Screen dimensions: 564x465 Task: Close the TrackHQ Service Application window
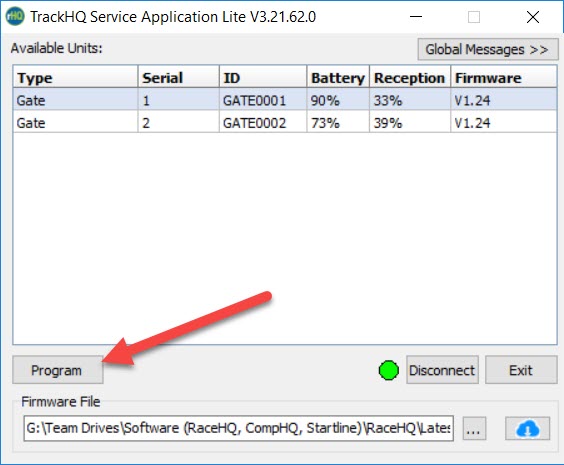[533, 17]
